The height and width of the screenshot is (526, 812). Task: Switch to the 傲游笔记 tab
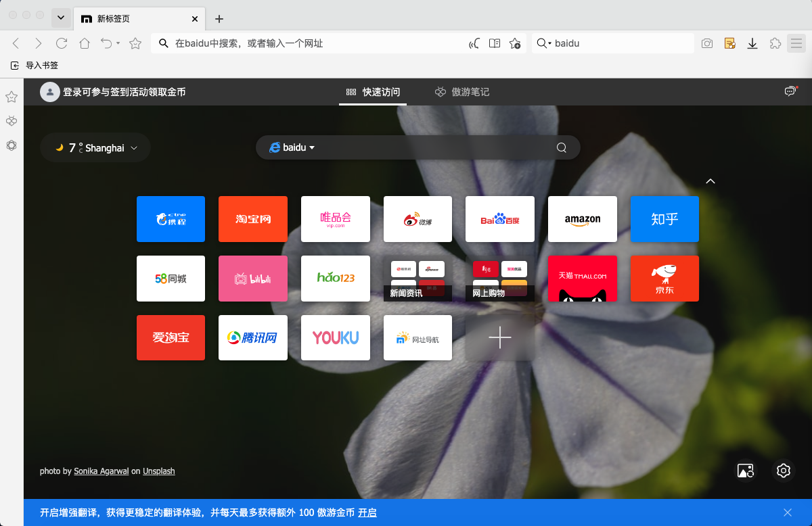(x=461, y=91)
